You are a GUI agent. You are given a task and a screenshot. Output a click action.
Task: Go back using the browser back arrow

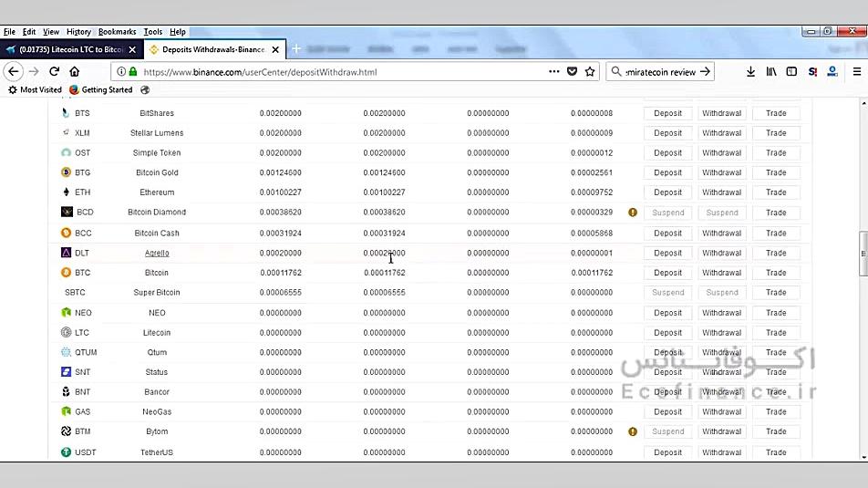click(x=14, y=71)
